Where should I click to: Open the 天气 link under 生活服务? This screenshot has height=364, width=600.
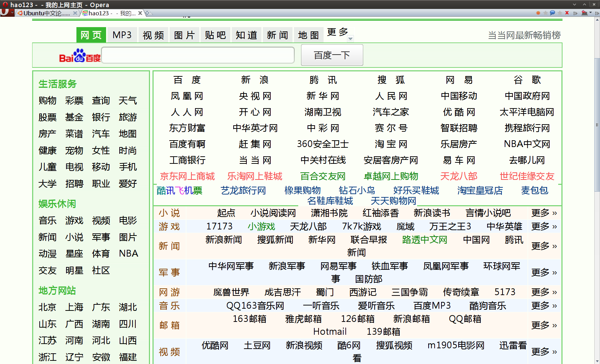tap(128, 100)
